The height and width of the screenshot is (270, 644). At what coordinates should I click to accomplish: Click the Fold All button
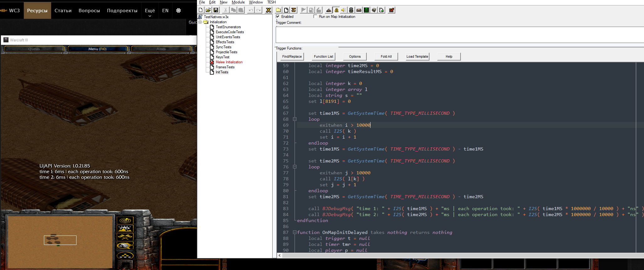(386, 56)
